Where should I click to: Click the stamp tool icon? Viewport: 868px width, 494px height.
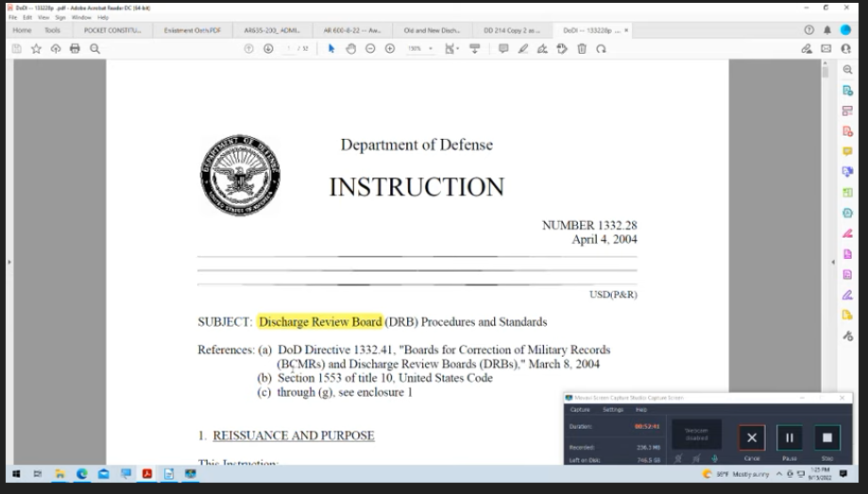[562, 49]
